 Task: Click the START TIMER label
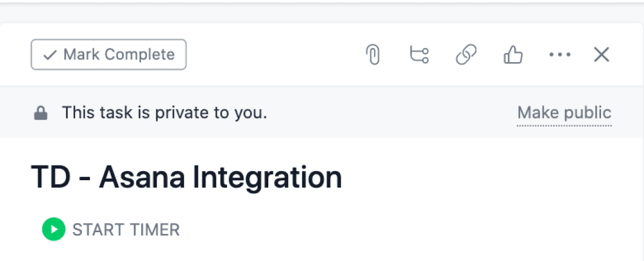(x=125, y=230)
